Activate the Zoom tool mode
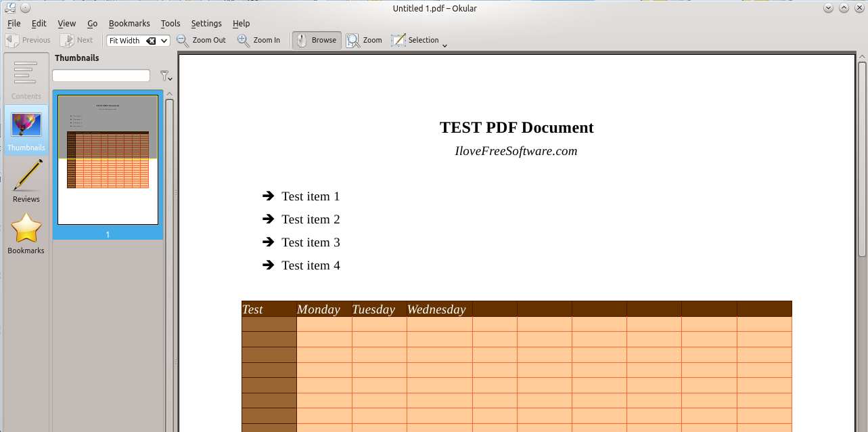868x432 pixels. pos(364,40)
